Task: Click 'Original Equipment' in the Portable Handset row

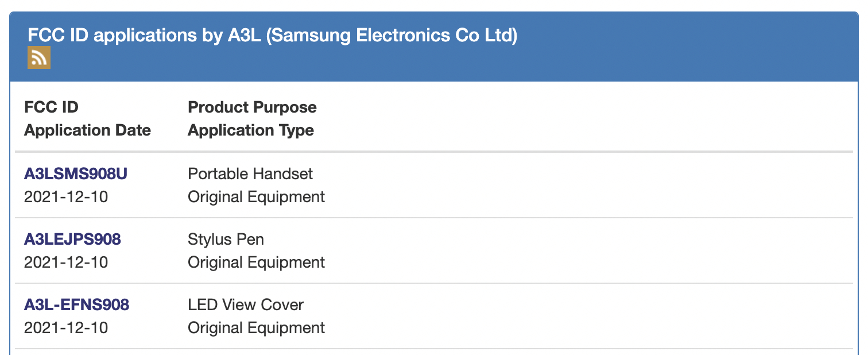Action: click(x=256, y=197)
